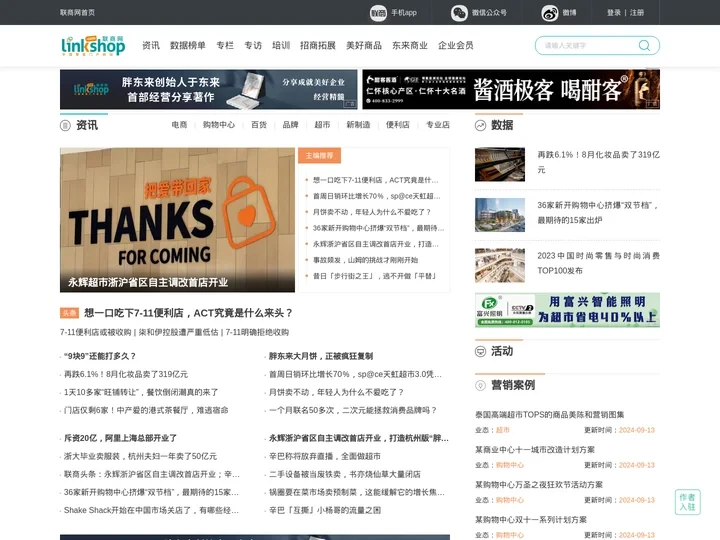Click the linkshop logo
Screen dimensions: 720x540
[93, 45]
